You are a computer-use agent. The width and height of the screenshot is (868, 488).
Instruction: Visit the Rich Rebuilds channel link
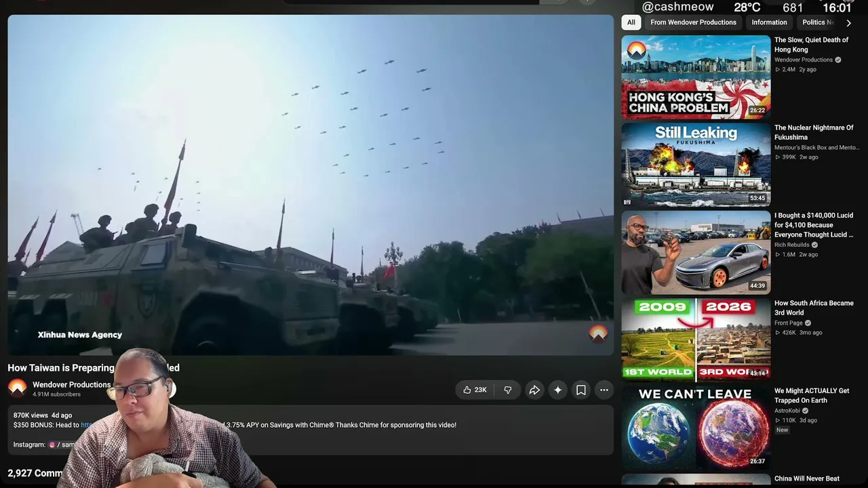(792, 245)
